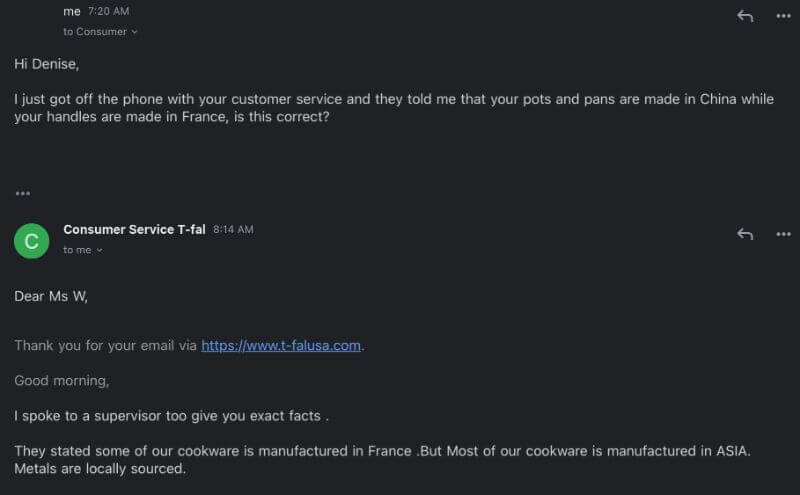Open the green C sender avatar
The height and width of the screenshot is (495, 800).
tap(32, 241)
